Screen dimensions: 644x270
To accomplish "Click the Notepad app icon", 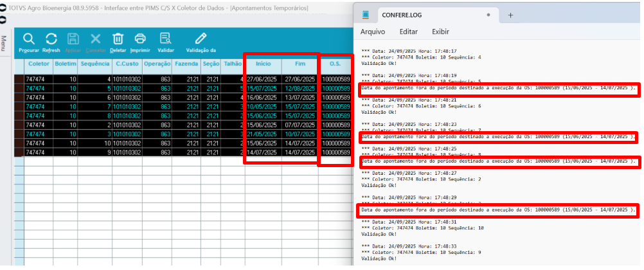I will pos(365,15).
